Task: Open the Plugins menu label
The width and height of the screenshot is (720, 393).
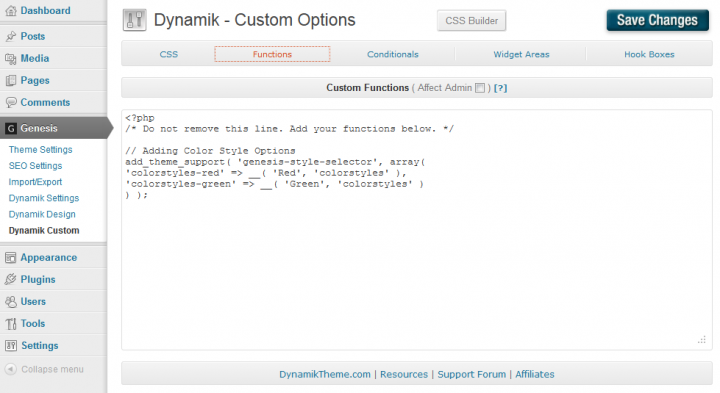Action: [x=38, y=280]
